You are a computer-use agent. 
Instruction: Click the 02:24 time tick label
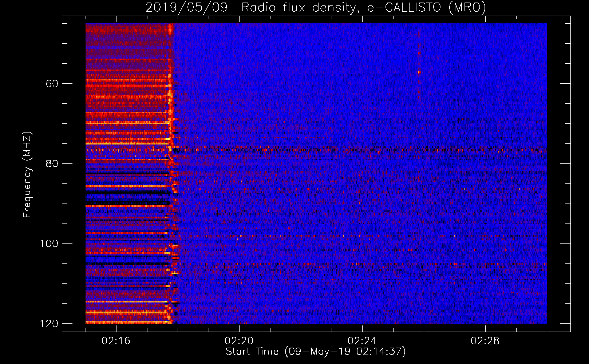point(362,341)
